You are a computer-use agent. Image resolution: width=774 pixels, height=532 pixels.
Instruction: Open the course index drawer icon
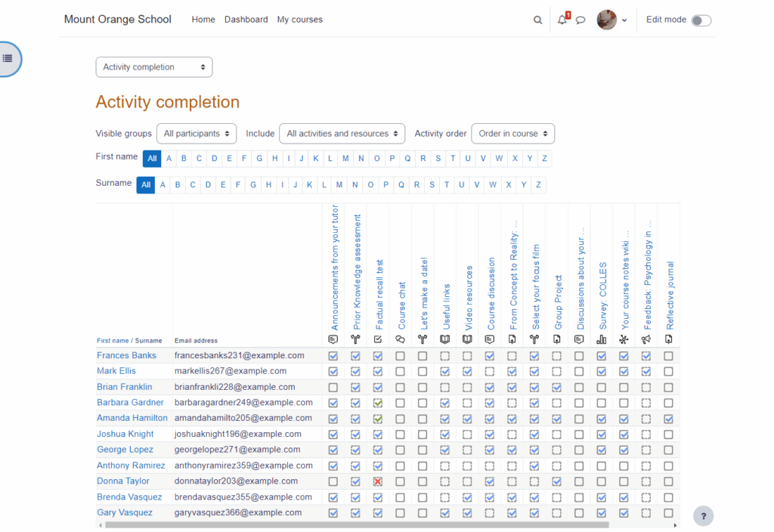coord(8,58)
